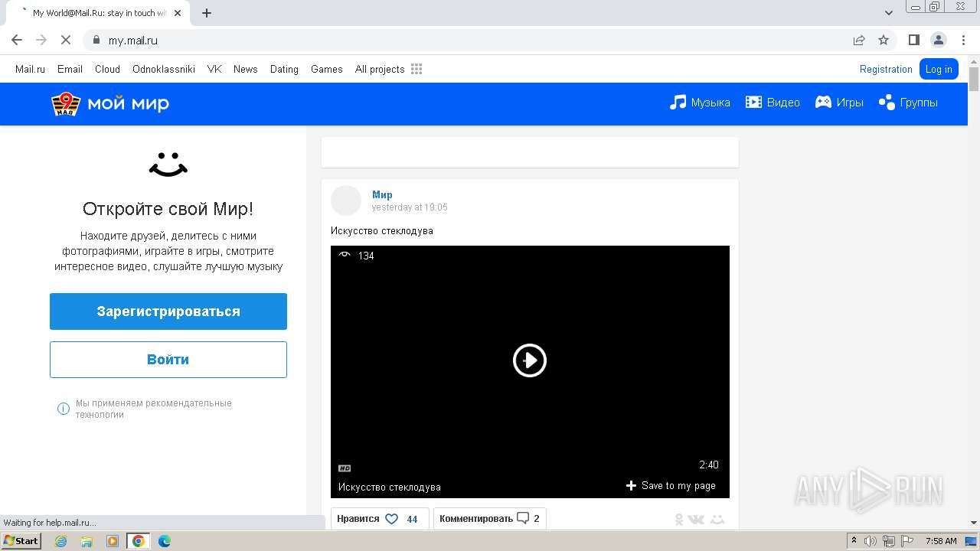The image size is (980, 551).
Task: Open the Cloud link
Action: pyautogui.click(x=107, y=69)
